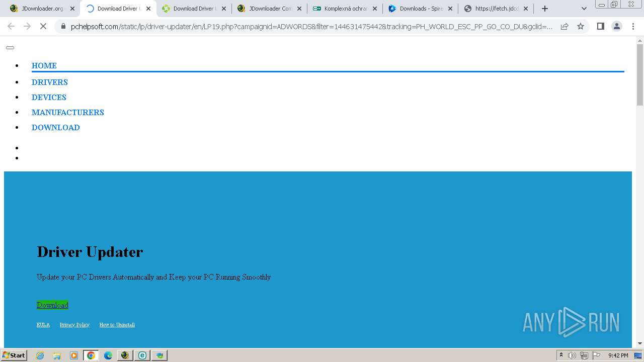644x362 pixels.
Task: Open Chrome side panel
Action: pos(600,26)
